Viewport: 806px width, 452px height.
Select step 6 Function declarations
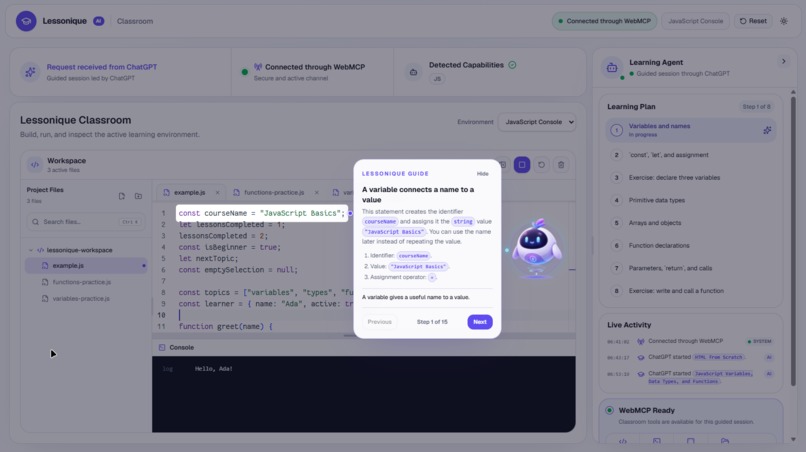[691, 245]
